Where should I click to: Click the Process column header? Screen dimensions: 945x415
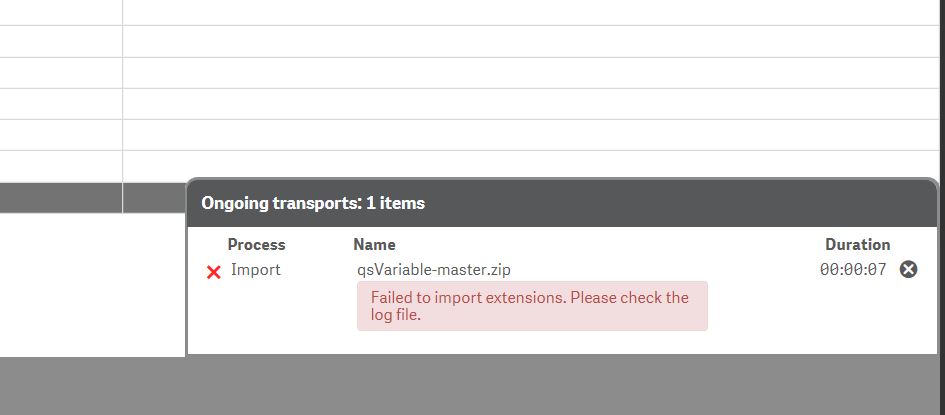[x=256, y=244]
